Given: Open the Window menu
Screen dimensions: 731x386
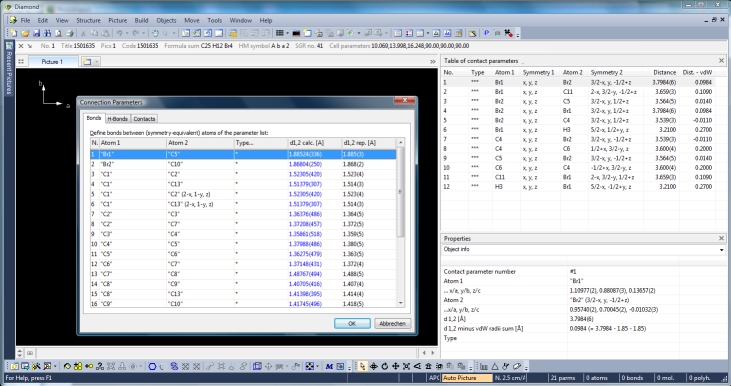Looking at the screenshot, I should (241, 21).
